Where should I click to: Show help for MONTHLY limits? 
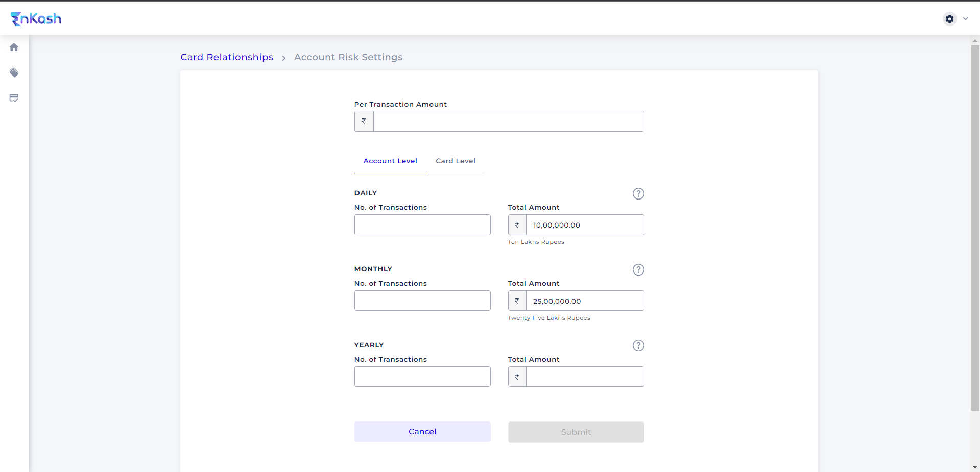(638, 270)
